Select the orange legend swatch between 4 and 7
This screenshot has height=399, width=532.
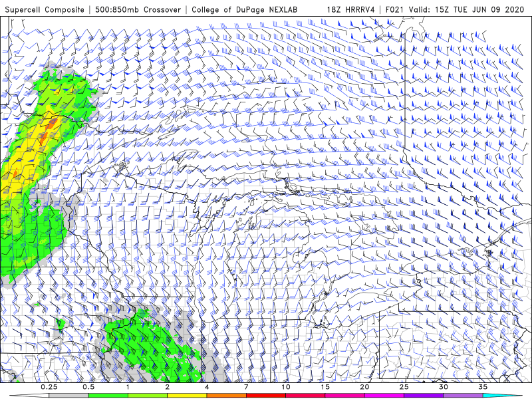pos(226,396)
